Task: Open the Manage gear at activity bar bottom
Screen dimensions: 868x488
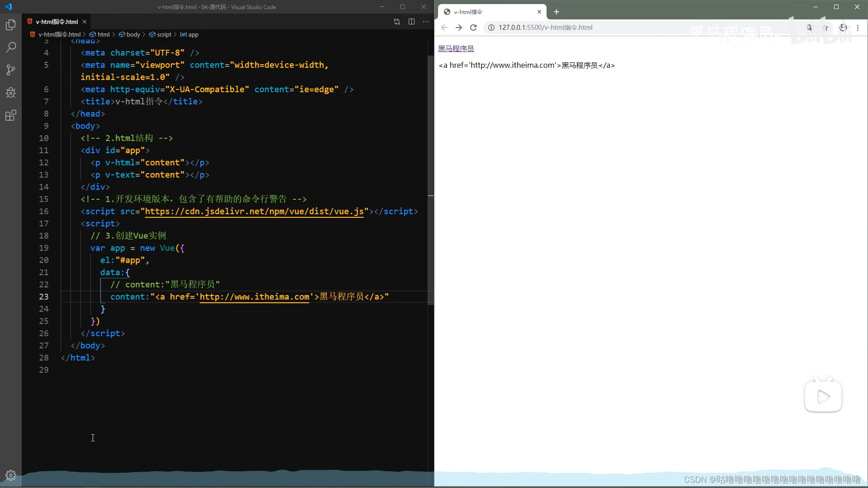Action: (x=10, y=474)
